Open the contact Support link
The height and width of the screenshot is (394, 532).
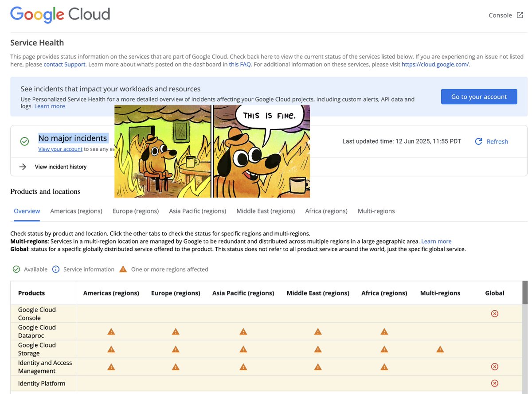point(64,64)
